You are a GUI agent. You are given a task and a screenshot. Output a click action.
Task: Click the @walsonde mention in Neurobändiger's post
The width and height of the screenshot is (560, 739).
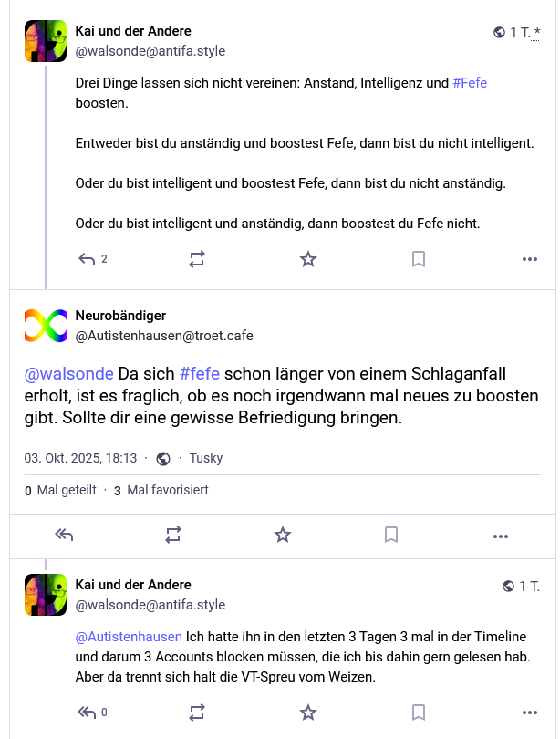[68, 374]
